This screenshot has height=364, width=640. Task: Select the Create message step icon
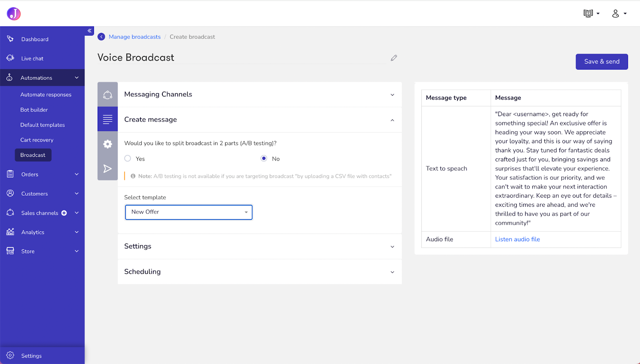107,119
